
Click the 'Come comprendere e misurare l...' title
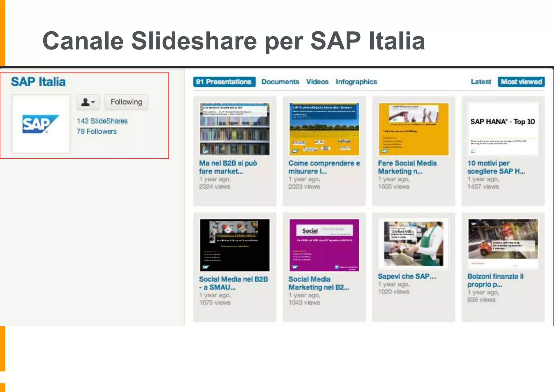coord(324,167)
